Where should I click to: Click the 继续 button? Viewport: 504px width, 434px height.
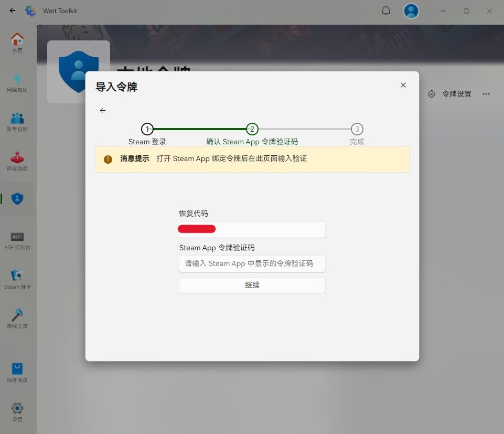tap(252, 285)
